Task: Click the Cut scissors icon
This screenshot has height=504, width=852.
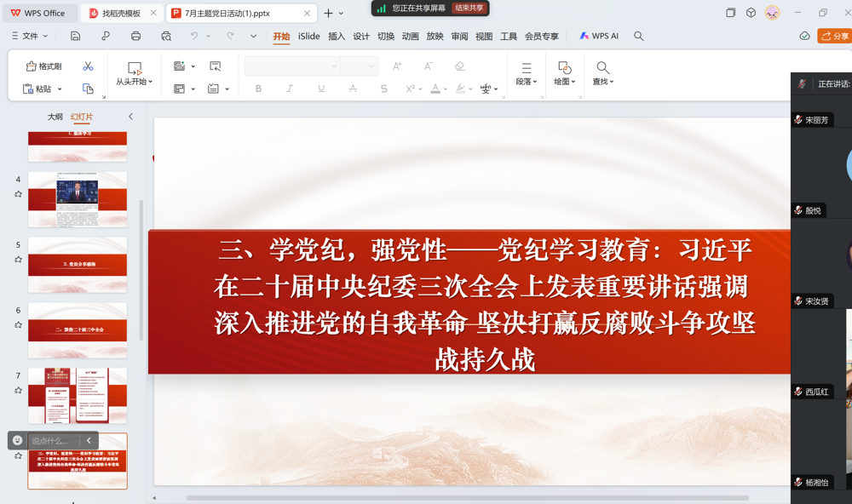Action: 88,66
